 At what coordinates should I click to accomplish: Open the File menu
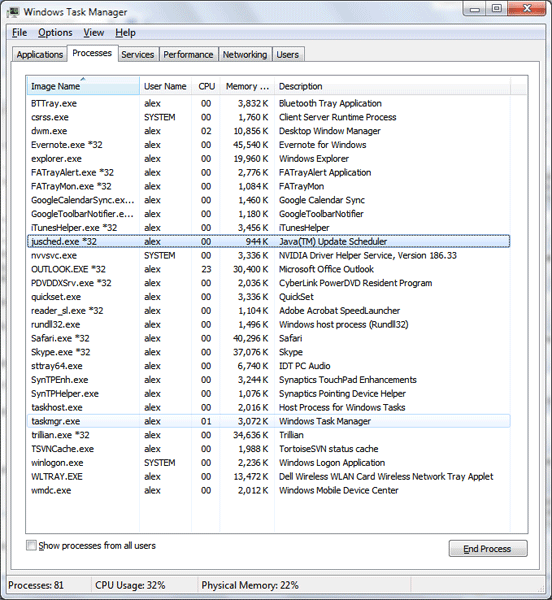[x=19, y=33]
